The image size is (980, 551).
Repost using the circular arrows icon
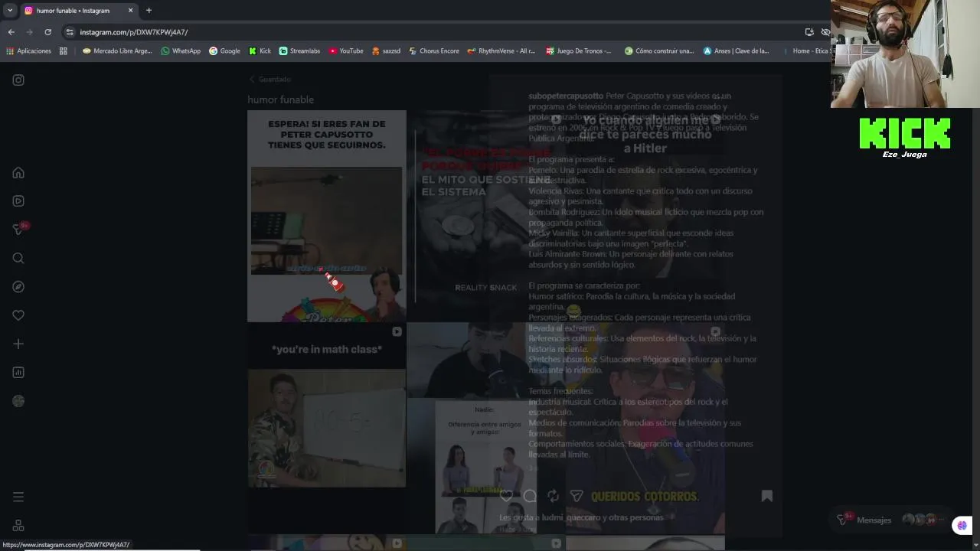(x=553, y=496)
